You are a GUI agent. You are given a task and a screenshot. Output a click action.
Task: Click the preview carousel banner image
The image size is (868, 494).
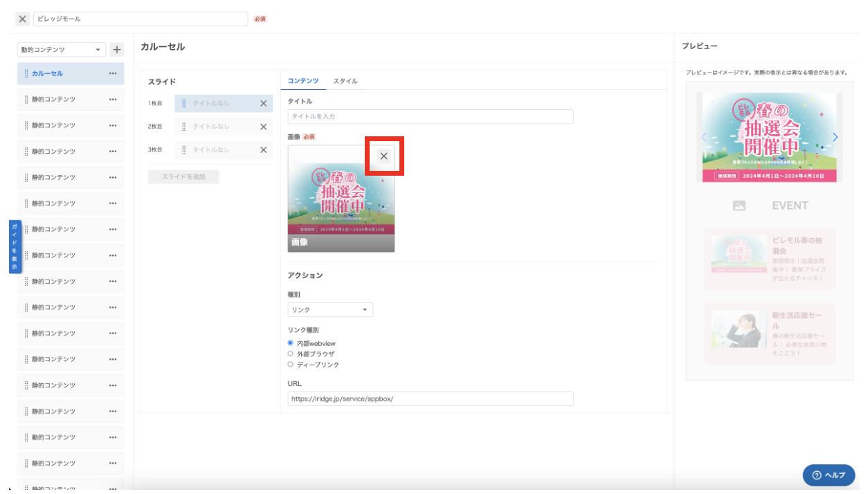(769, 137)
